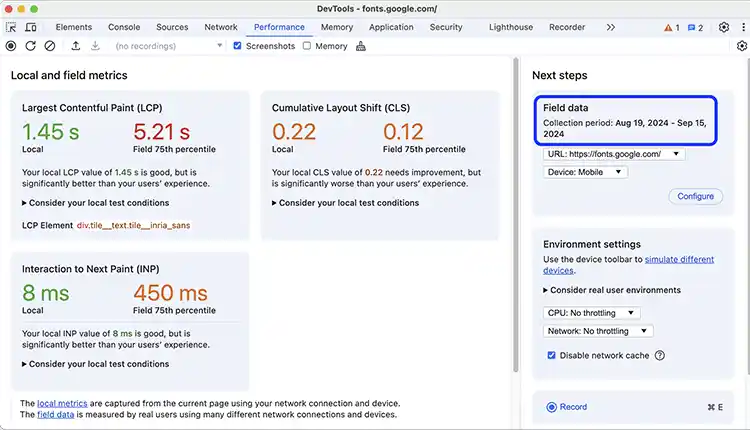Show more tabs with the double chevron

click(x=610, y=27)
